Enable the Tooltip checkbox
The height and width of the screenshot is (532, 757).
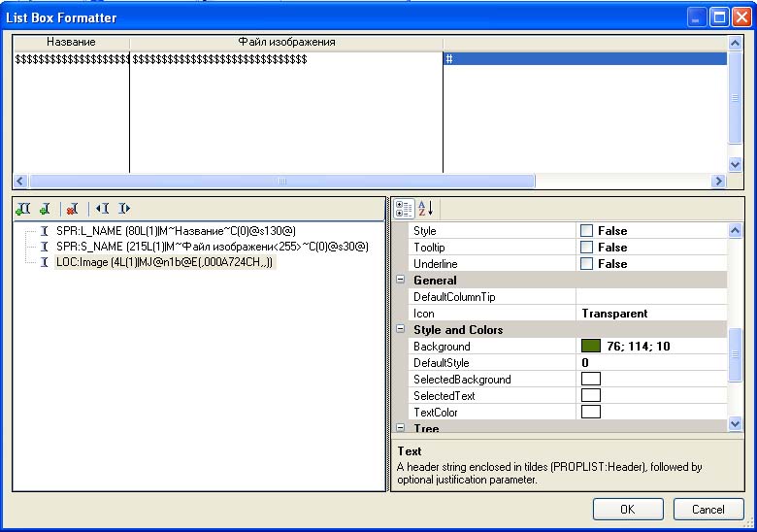(586, 248)
